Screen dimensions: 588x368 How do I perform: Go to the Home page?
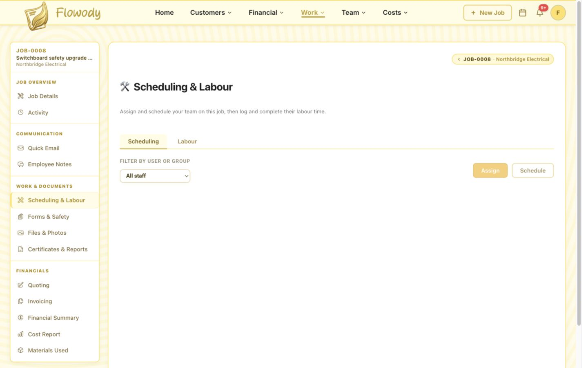[164, 13]
